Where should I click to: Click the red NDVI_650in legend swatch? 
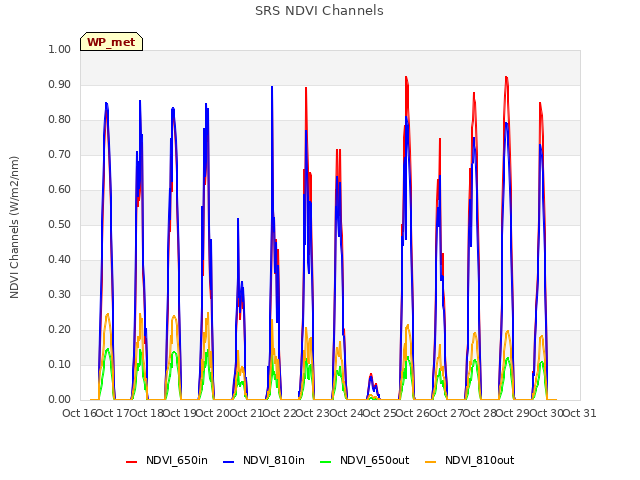pos(131,461)
